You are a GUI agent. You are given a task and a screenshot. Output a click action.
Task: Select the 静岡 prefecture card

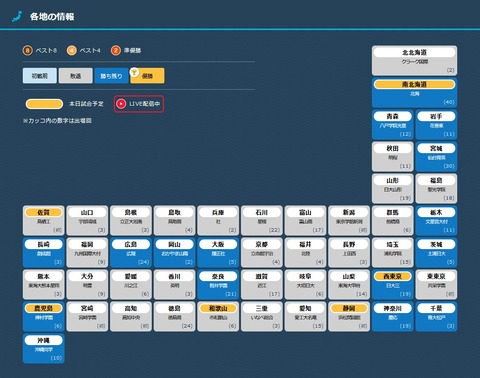[349, 317]
